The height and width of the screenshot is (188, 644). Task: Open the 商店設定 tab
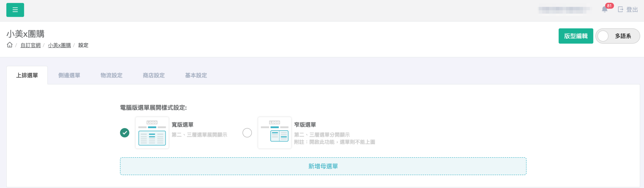154,75
